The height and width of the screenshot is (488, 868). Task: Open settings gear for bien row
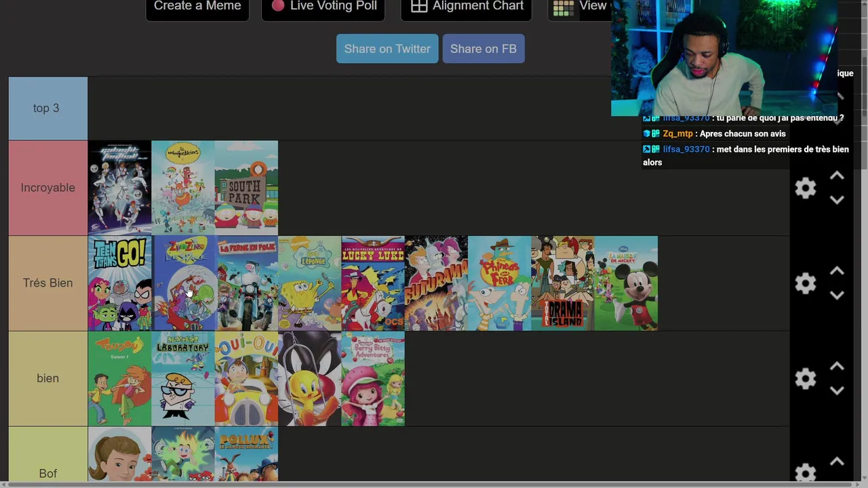pos(805,378)
